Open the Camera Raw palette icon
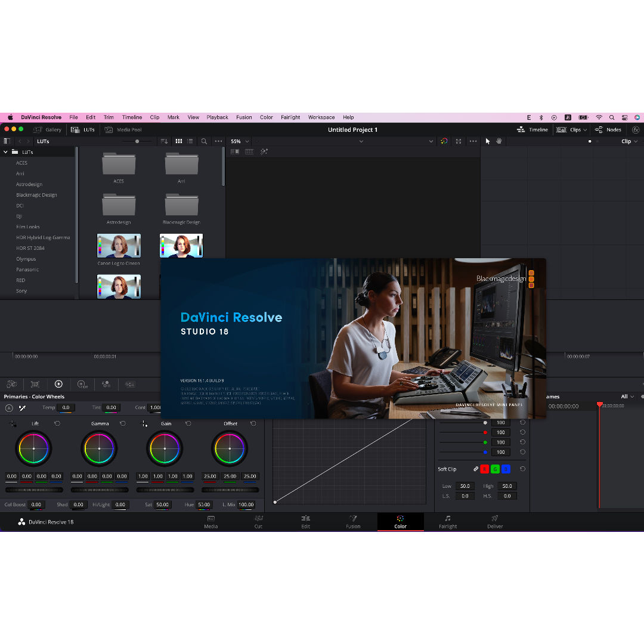 pyautogui.click(x=11, y=384)
